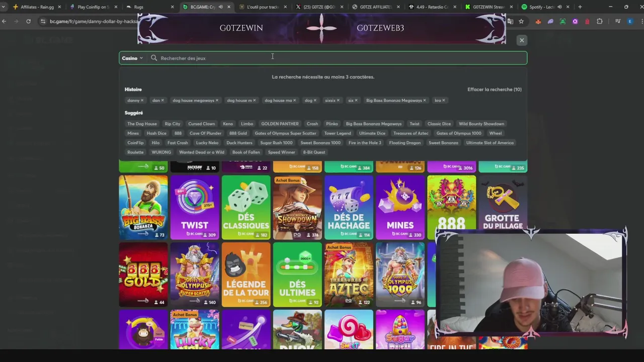Select suggested game Rip City
The width and height of the screenshot is (644, 362).
tap(172, 124)
